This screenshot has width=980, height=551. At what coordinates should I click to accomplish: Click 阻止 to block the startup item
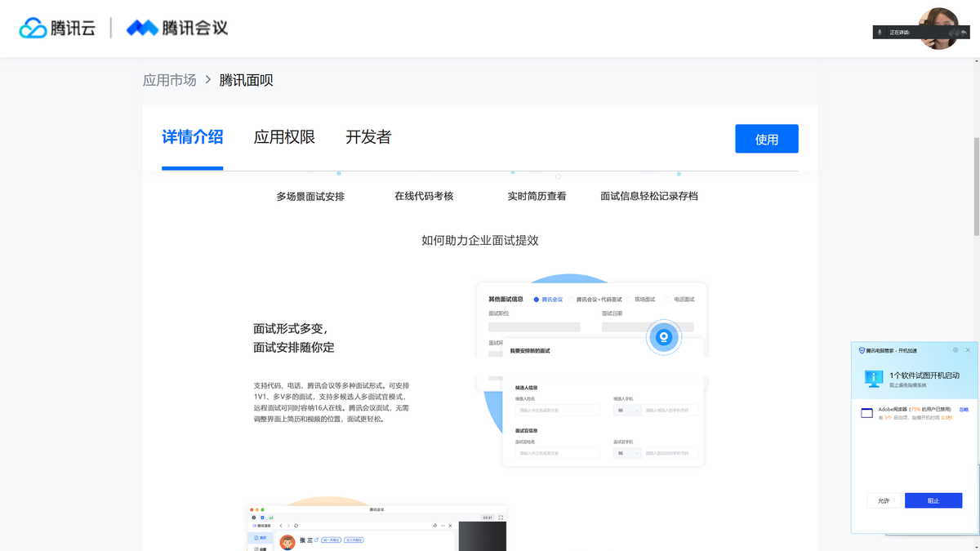click(x=933, y=500)
